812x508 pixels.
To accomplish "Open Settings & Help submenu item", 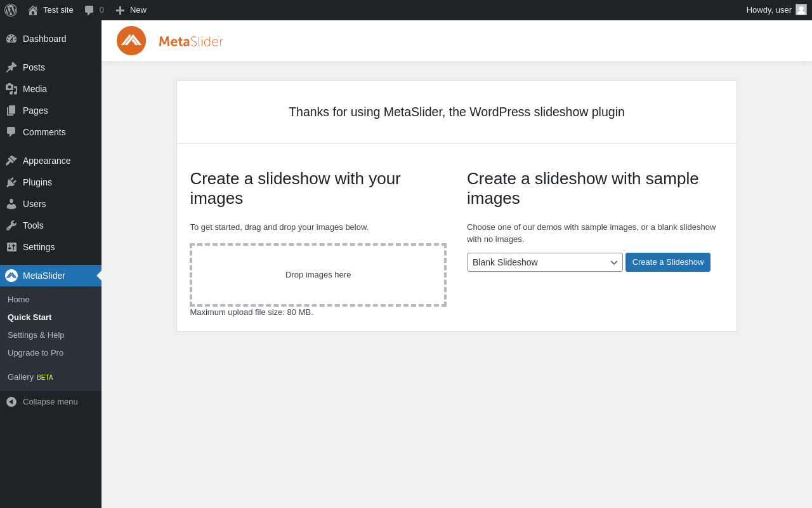I will [x=36, y=335].
